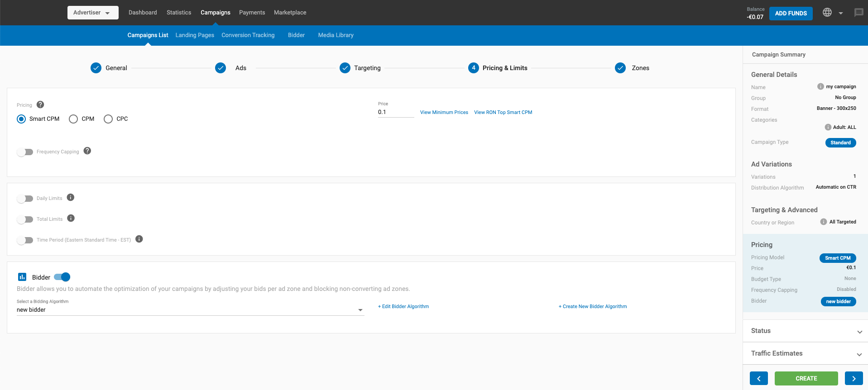The height and width of the screenshot is (390, 868).
Task: Turn on Daily Limits switch
Action: 25,199
